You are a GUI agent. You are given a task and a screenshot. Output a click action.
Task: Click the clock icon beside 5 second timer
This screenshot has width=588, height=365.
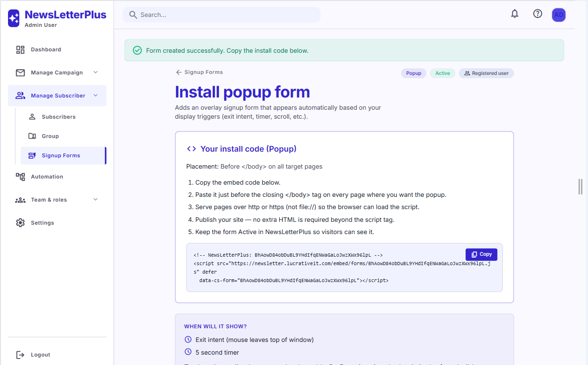[188, 352]
